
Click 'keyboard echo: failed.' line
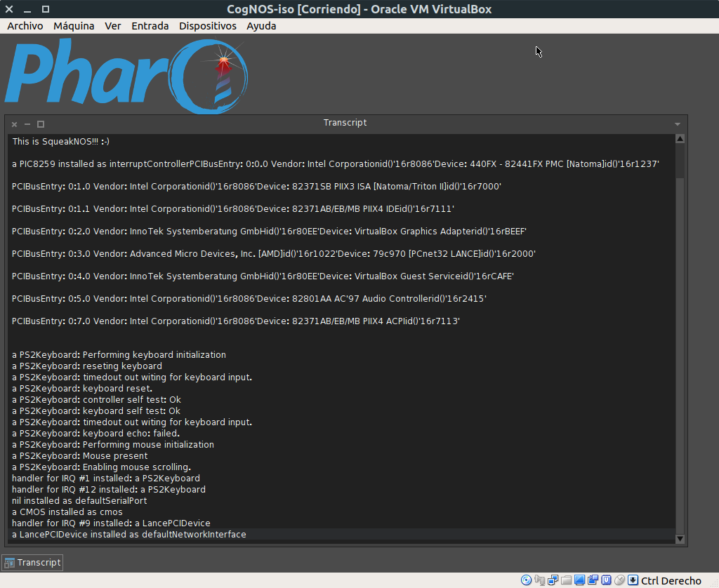95,434
